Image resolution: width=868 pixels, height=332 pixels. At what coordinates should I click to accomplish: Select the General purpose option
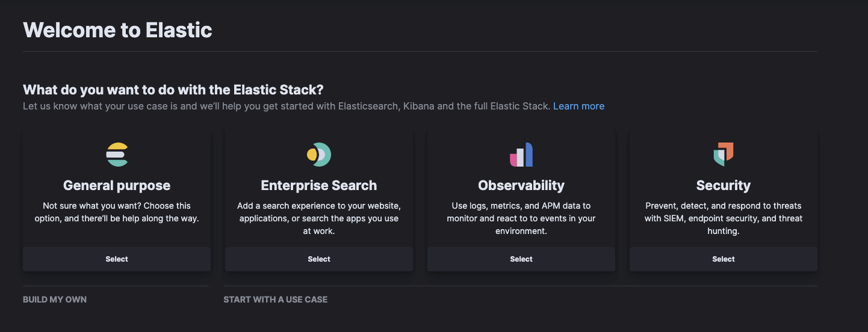pyautogui.click(x=117, y=259)
